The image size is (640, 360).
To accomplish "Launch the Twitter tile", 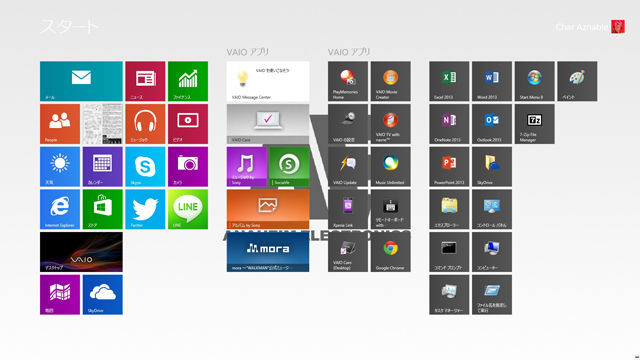I will pyautogui.click(x=145, y=209).
